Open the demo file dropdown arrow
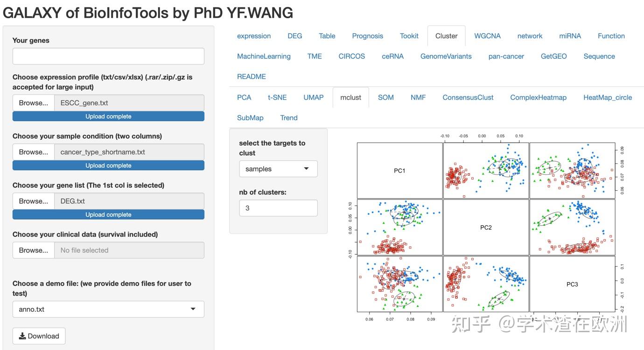 tap(193, 309)
